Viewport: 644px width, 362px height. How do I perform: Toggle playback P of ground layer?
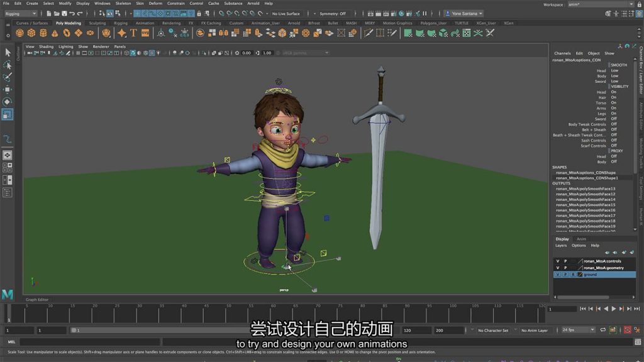[565, 274]
